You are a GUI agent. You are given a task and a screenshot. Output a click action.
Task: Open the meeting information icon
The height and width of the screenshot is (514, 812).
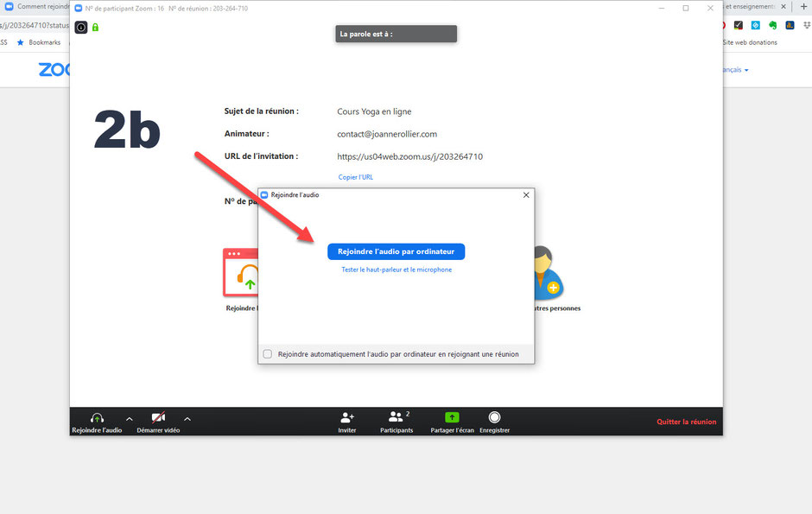point(81,28)
